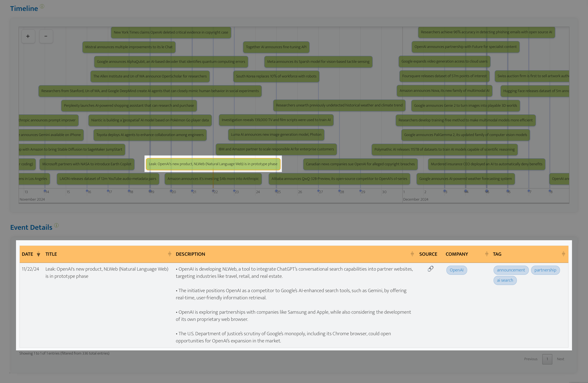The image size is (588, 383).
Task: Select Hugging Face 5m dataset event
Action: pos(535,91)
